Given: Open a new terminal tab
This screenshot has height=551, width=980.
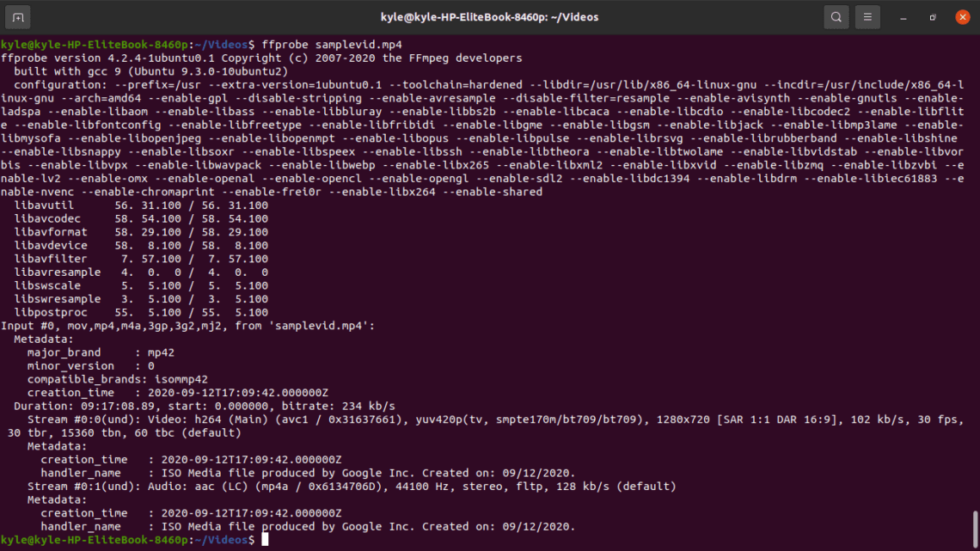Looking at the screenshot, I should tap(18, 17).
